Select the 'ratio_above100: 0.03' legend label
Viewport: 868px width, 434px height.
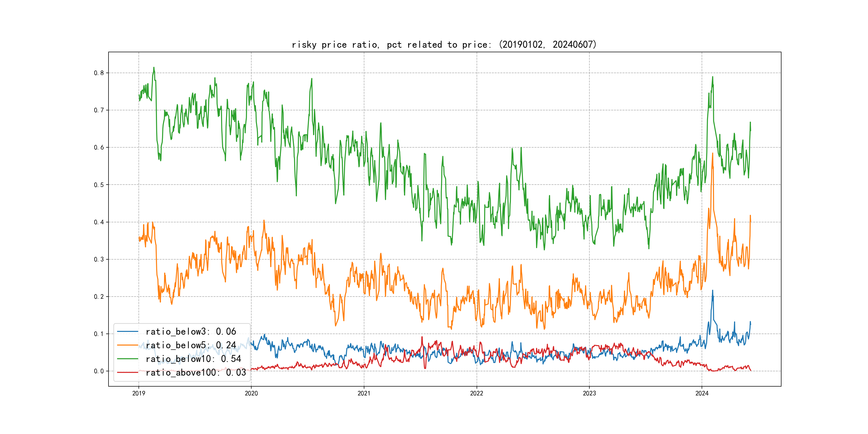(x=196, y=372)
